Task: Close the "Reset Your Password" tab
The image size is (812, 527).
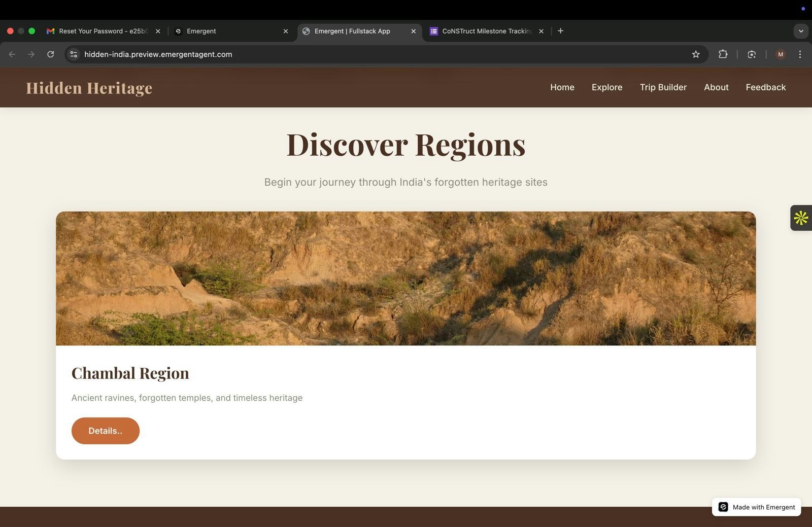Action: [x=158, y=31]
